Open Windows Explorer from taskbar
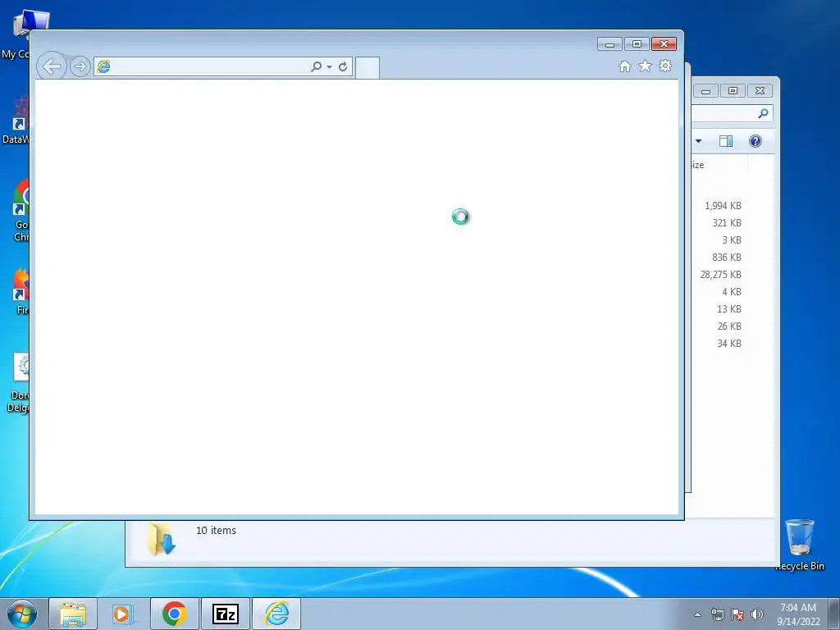This screenshot has height=630, width=840. tap(73, 614)
